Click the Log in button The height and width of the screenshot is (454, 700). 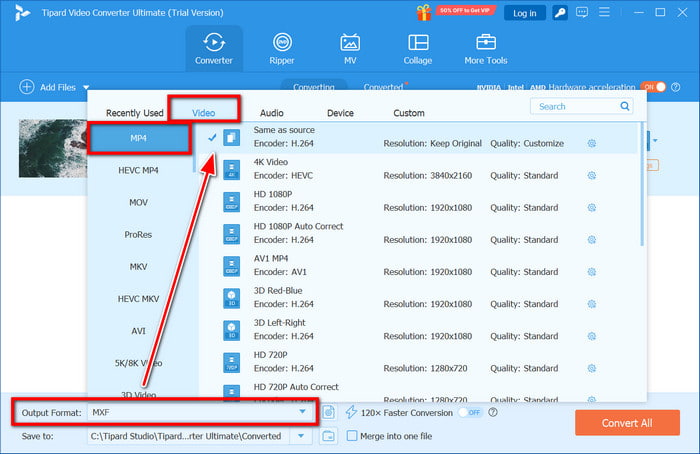pos(525,13)
